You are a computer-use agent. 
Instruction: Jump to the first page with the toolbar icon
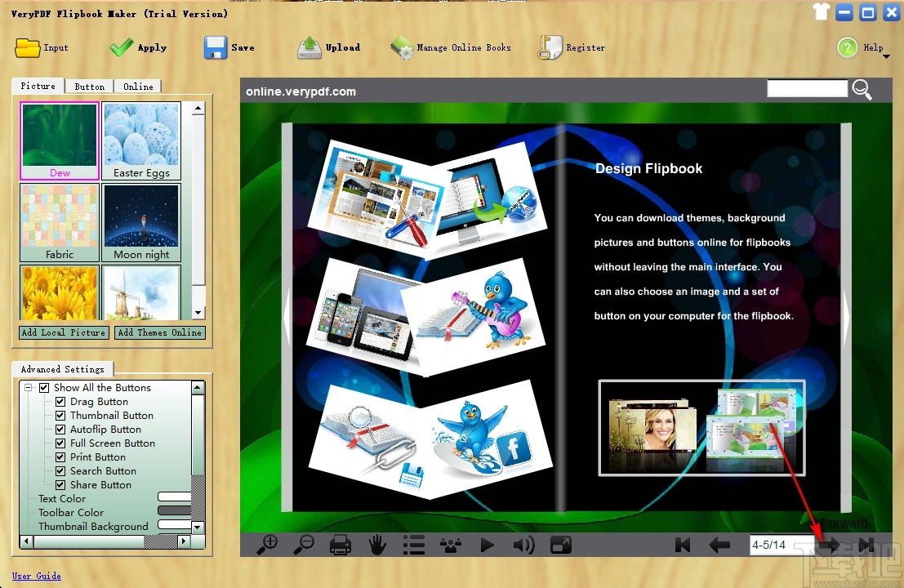(x=683, y=544)
